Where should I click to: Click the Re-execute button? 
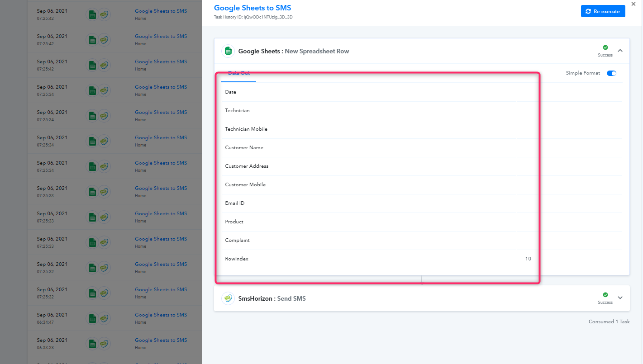pos(603,11)
